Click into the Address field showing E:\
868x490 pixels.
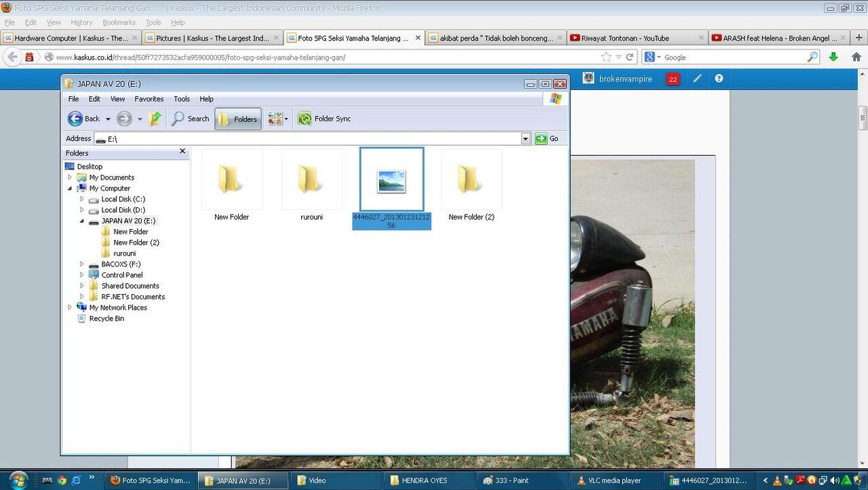point(309,138)
